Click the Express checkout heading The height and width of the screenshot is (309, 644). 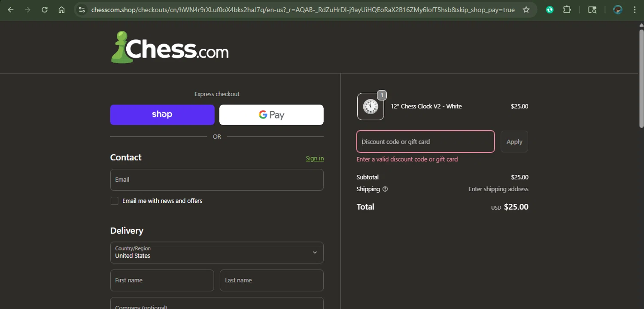(x=217, y=94)
